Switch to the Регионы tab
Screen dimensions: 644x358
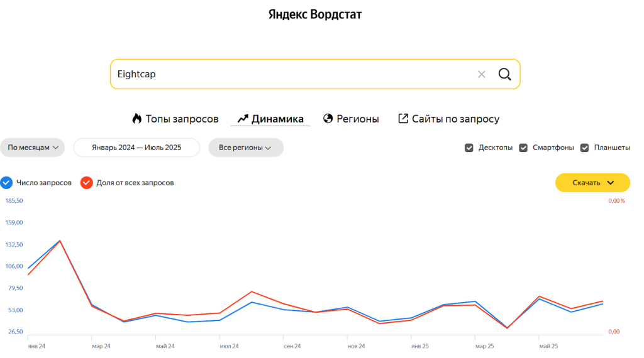(x=357, y=119)
